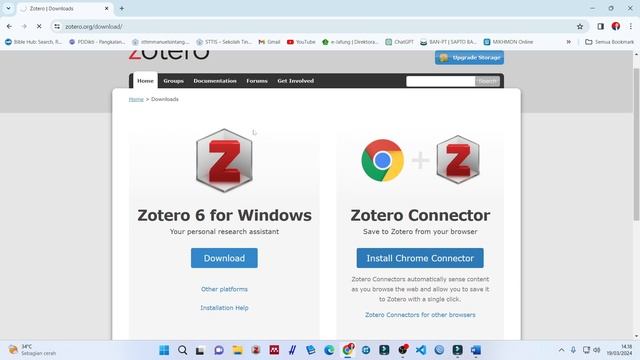
Task: Open the Documentation menu item
Action: point(215,81)
